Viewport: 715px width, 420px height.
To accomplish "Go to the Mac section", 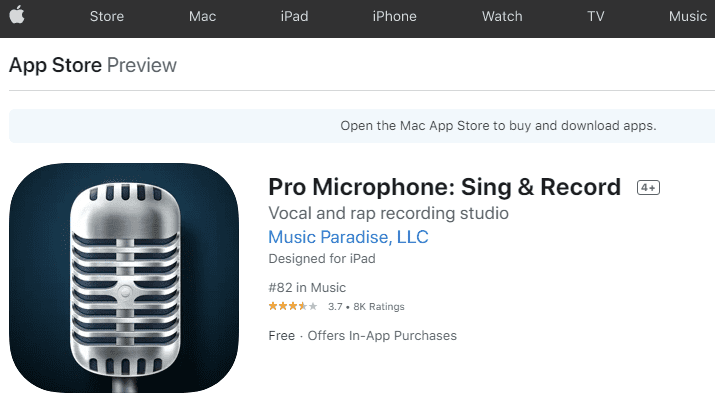I will point(202,16).
